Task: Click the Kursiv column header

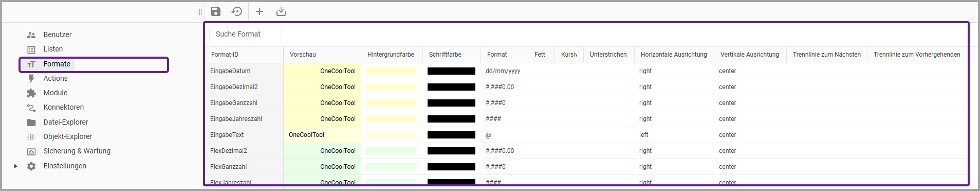Action: click(x=569, y=55)
